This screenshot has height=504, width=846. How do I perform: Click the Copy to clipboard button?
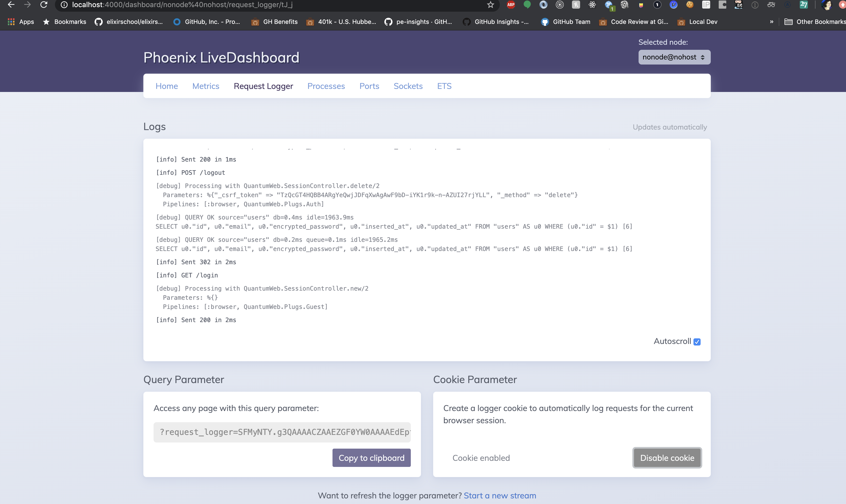[371, 458]
